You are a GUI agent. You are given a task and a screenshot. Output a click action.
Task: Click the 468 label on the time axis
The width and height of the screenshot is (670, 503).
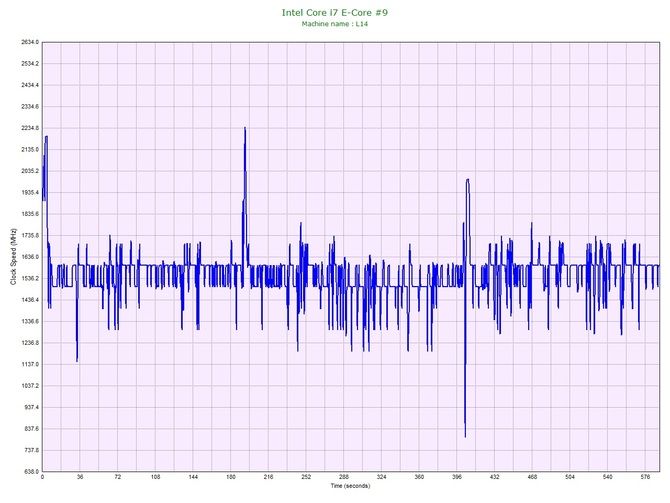pos(532,477)
